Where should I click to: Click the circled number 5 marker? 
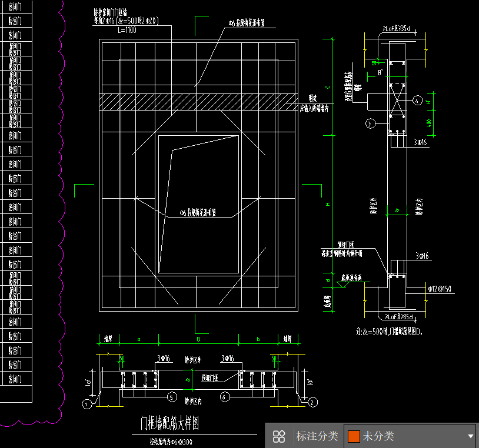point(172,397)
